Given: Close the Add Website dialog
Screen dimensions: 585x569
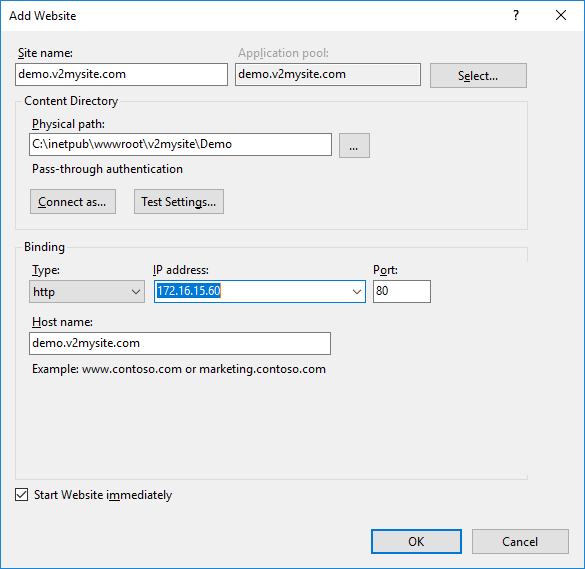Looking at the screenshot, I should [561, 15].
